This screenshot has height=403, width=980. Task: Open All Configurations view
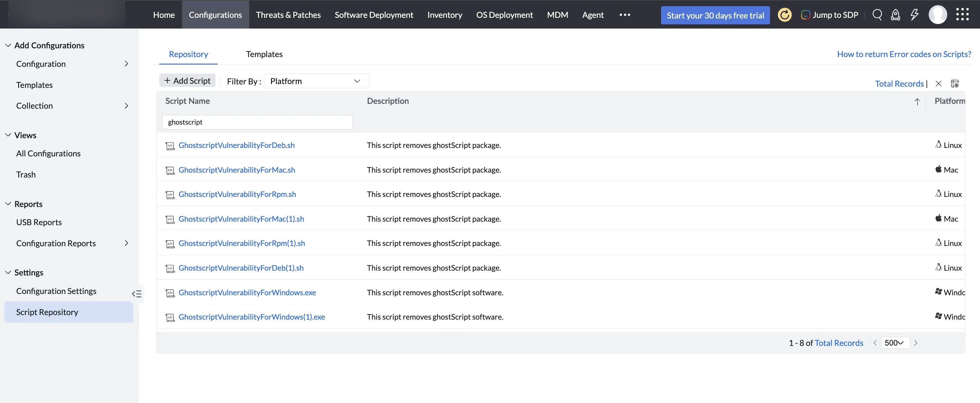coord(48,153)
